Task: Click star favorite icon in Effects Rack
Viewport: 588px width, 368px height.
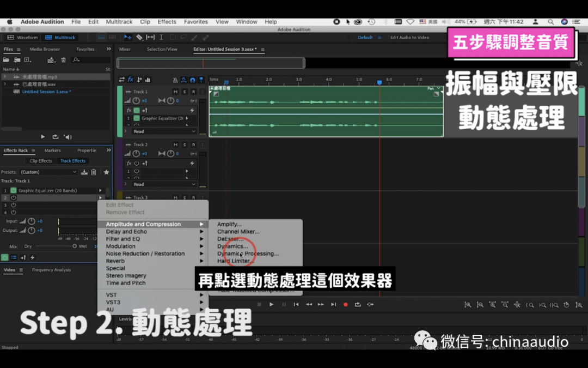Action: tap(107, 172)
